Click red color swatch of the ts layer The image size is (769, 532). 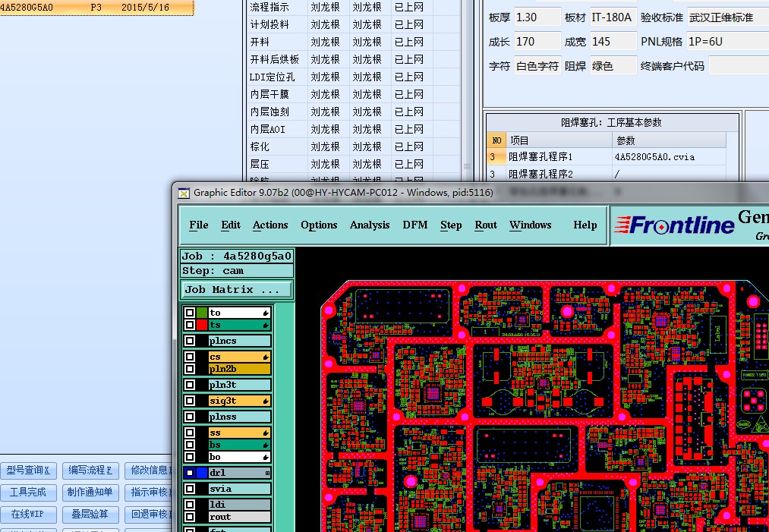pos(202,325)
